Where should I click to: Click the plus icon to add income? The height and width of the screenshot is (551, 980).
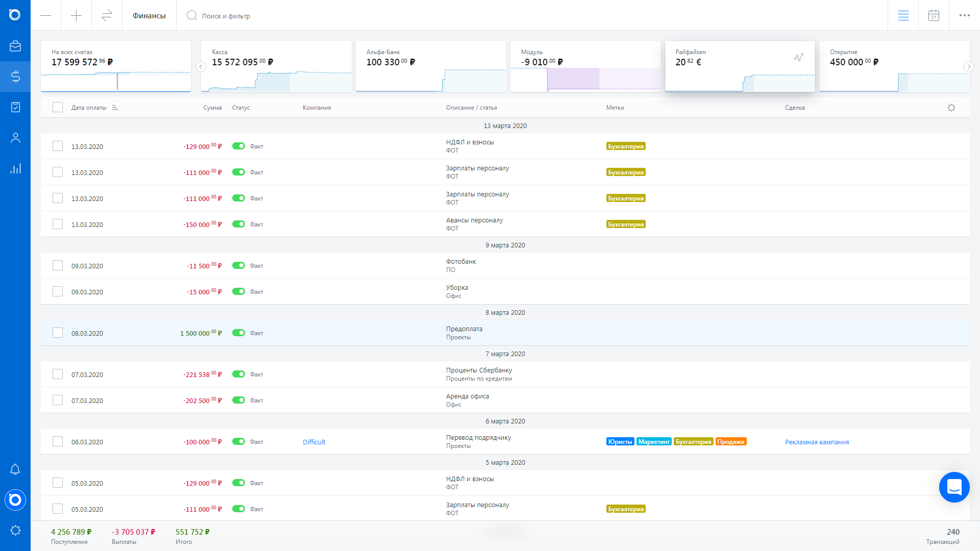pos(76,16)
